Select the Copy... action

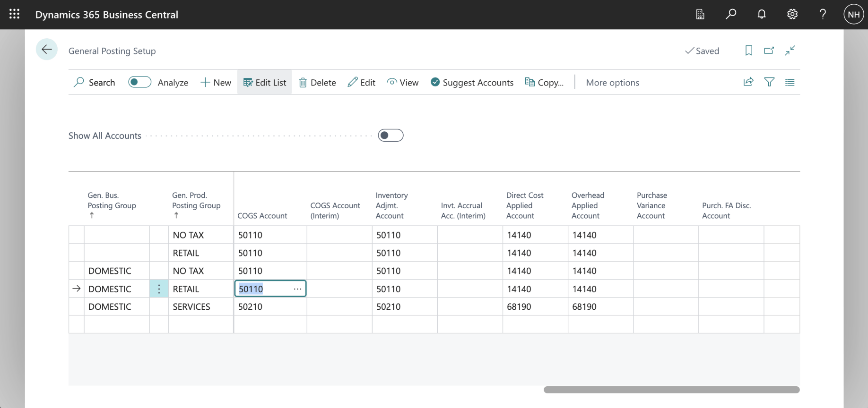pos(544,83)
